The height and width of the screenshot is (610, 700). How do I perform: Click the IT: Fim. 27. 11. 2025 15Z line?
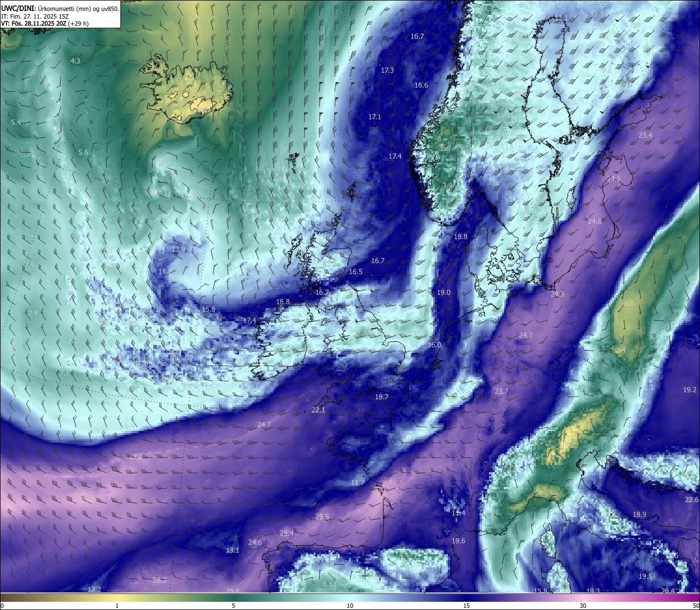[34, 16]
